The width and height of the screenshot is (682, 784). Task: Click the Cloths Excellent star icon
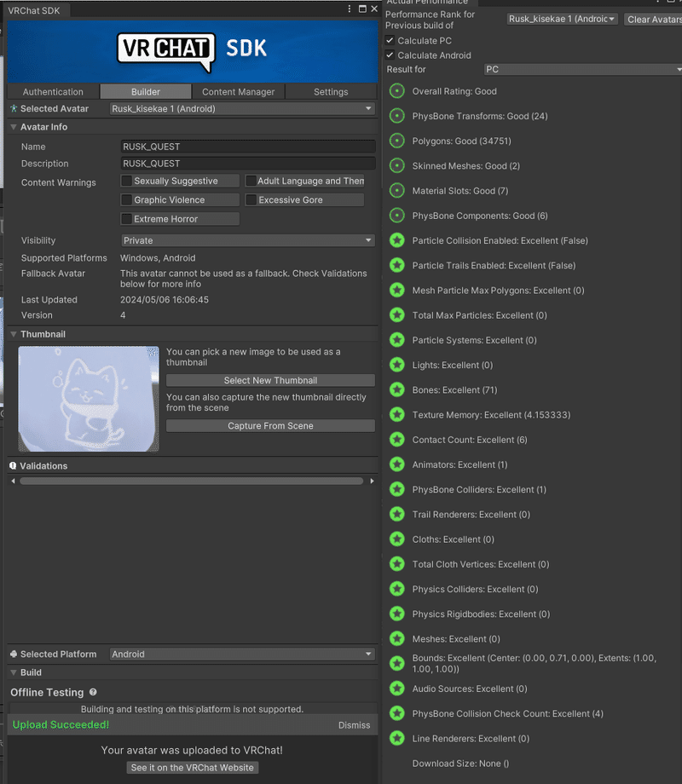point(396,539)
